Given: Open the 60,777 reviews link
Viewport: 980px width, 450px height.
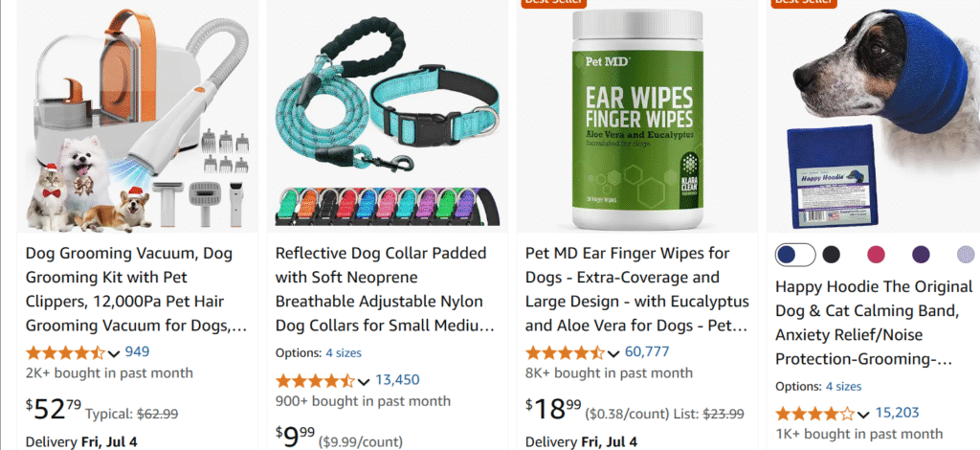Looking at the screenshot, I should coord(647,352).
